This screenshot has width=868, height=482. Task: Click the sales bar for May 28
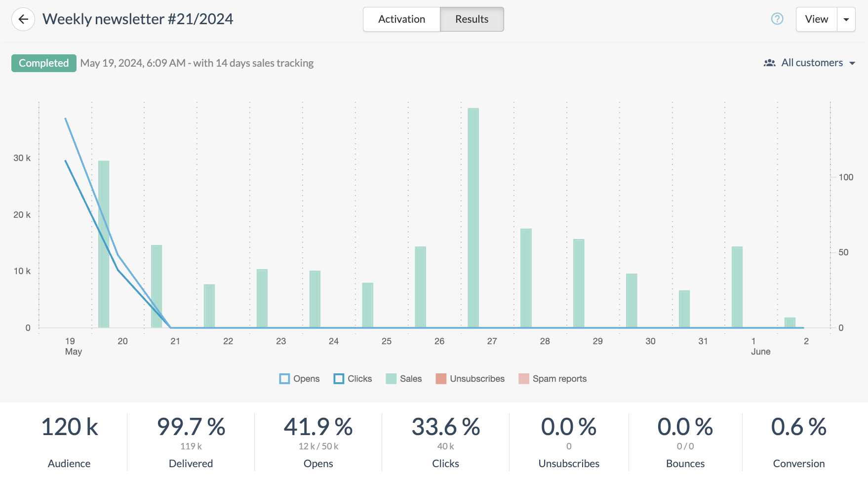tap(526, 278)
